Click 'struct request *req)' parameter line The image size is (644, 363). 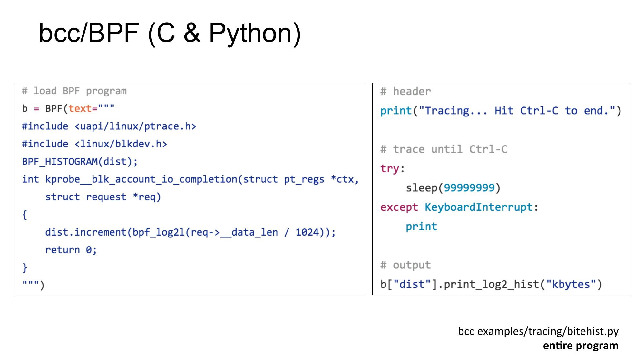point(103,197)
